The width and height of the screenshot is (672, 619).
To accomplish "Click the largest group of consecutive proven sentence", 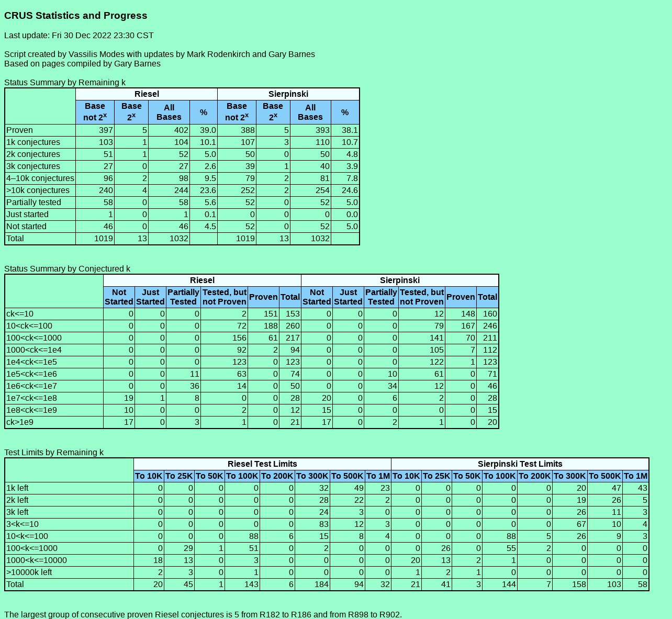I will coord(203,615).
